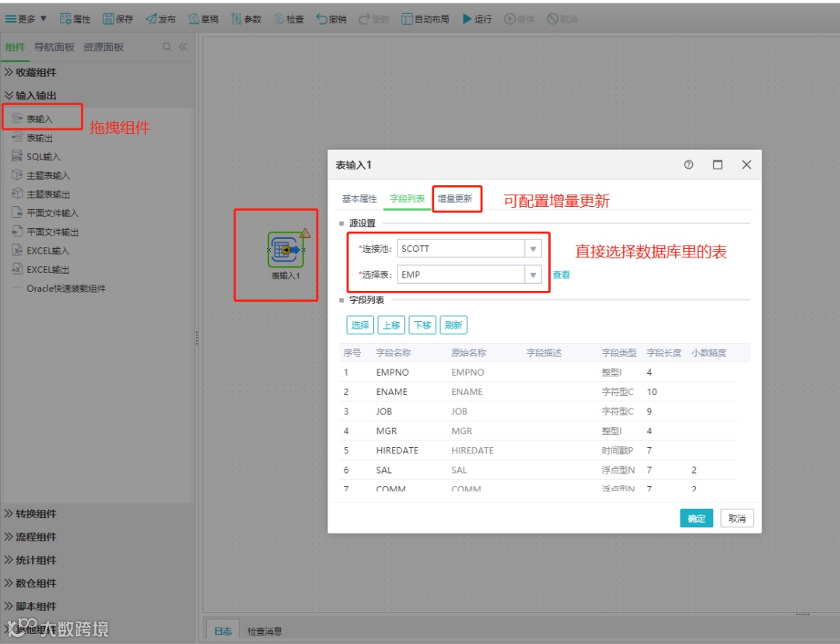840x644 pixels.
Task: Click the 字段名称 column header
Action: coord(394,352)
